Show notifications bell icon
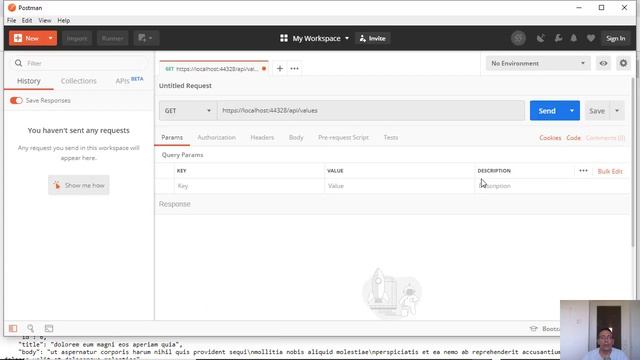 pos(573,38)
